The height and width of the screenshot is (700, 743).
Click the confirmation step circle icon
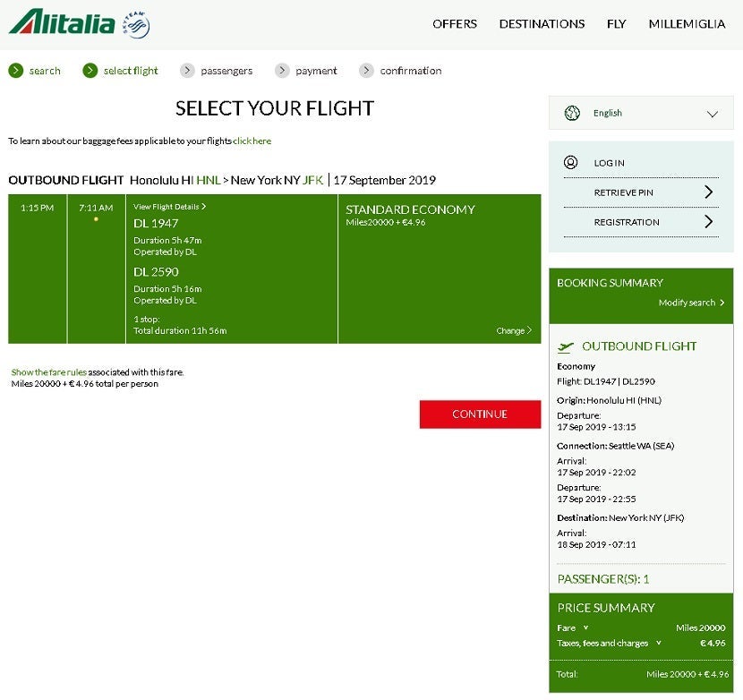pyautogui.click(x=366, y=71)
